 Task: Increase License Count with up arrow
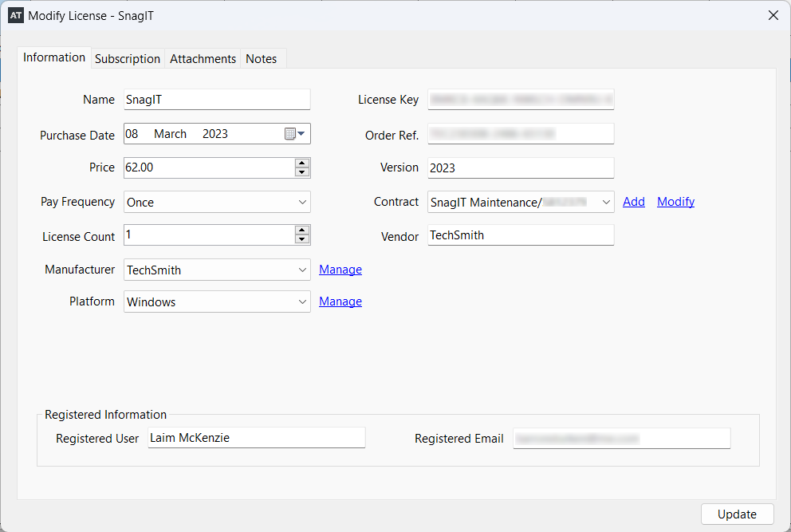pyautogui.click(x=301, y=231)
